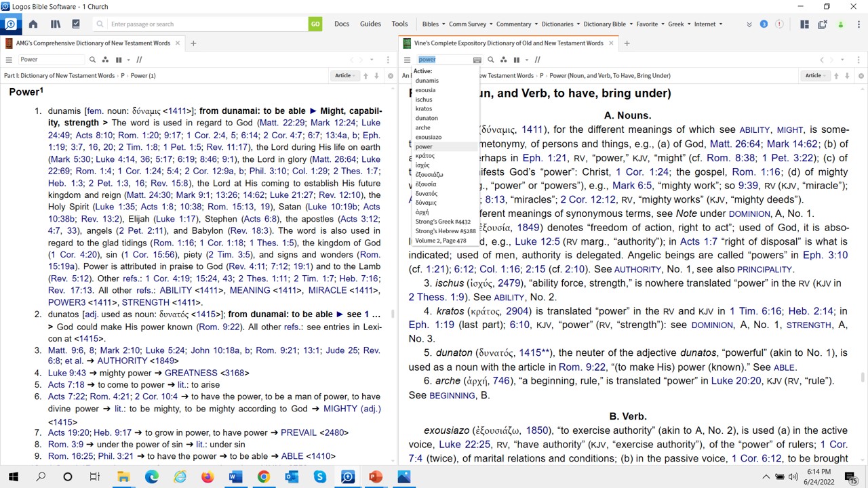Open the Layouts icon in top toolbar
This screenshot has width=868, height=488.
[x=804, y=24]
